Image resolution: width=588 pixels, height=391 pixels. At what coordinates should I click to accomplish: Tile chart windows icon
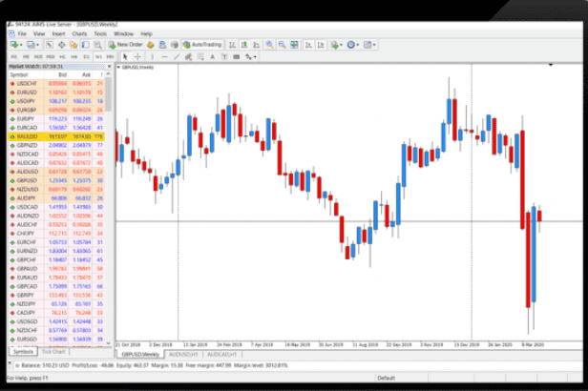pos(294,45)
